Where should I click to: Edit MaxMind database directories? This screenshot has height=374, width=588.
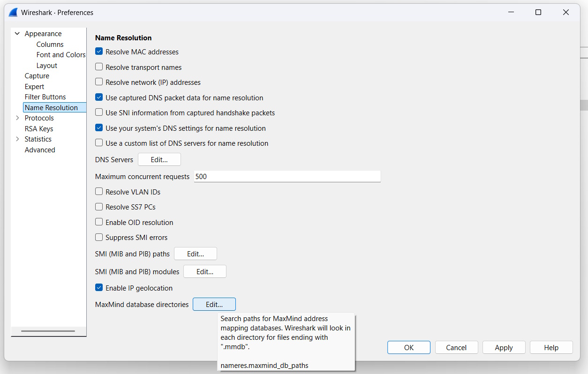214,305
